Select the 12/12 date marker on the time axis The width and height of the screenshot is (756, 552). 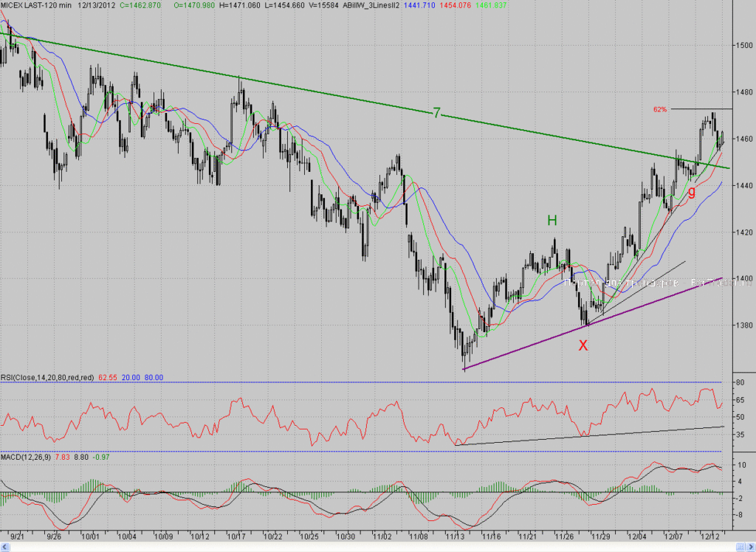click(x=709, y=536)
